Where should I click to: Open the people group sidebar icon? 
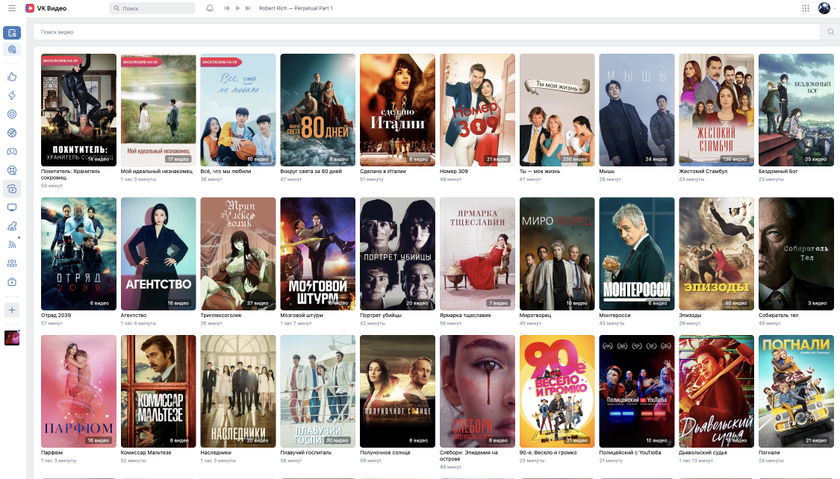pyautogui.click(x=12, y=263)
